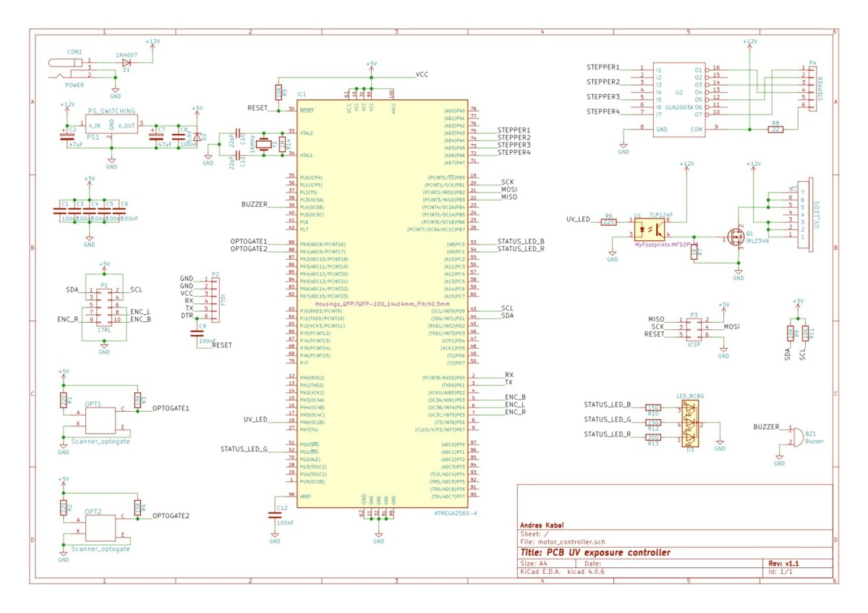Click the OPT1 scanner optogate block
This screenshot has width=868, height=613.
coord(100,420)
